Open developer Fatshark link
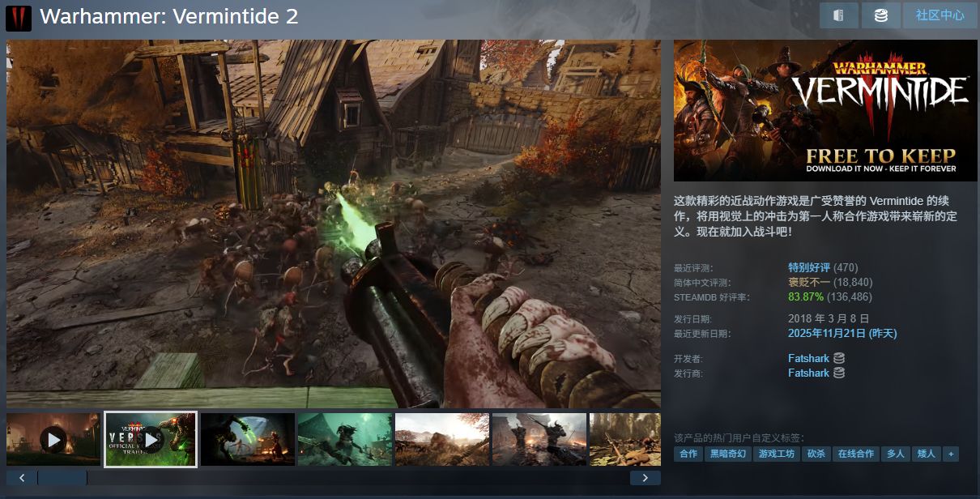Image resolution: width=980 pixels, height=499 pixels. click(809, 358)
